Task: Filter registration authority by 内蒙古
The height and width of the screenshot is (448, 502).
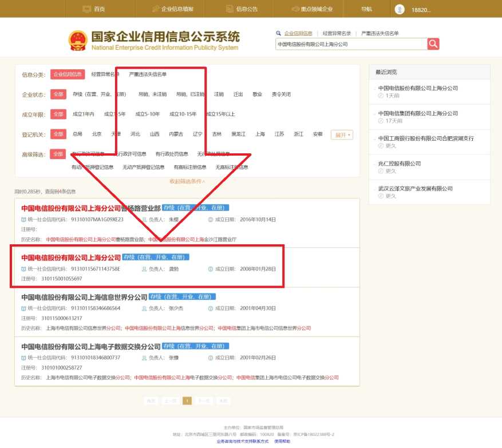Action: tap(176, 134)
